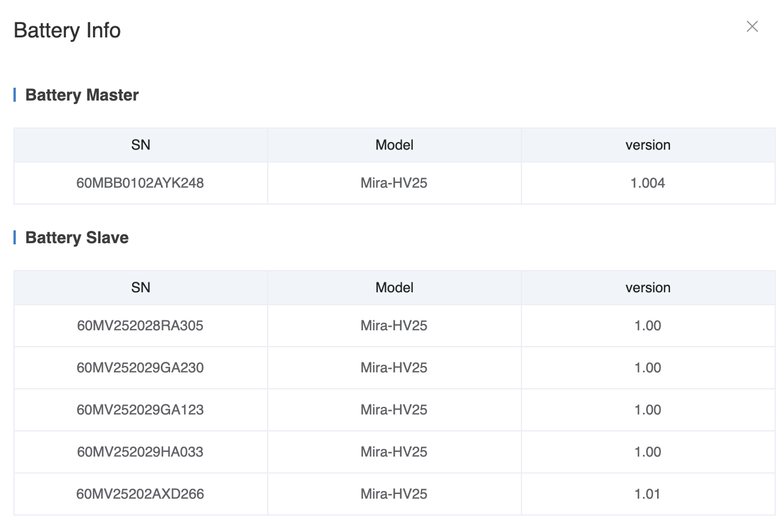Select slave serial 60MV252028RA305
The width and height of the screenshot is (781, 532).
pyautogui.click(x=140, y=326)
